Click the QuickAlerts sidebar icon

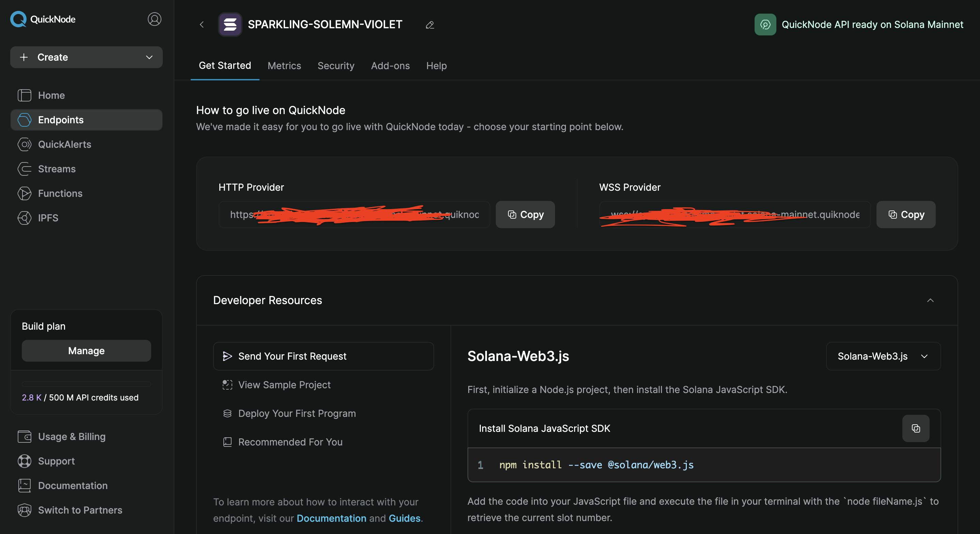25,144
